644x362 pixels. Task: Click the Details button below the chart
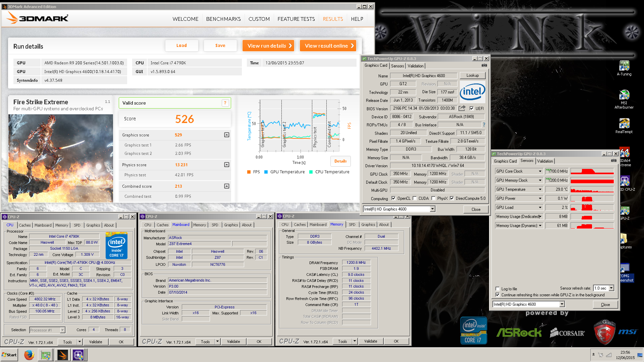click(340, 161)
